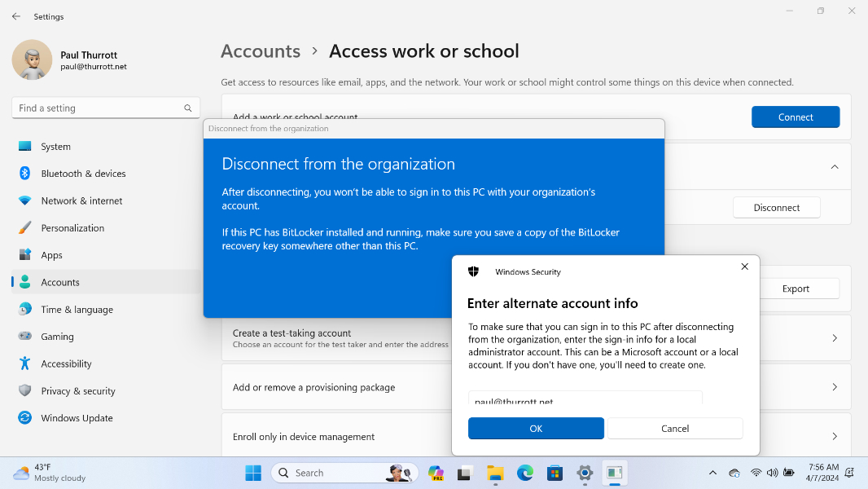
Task: Open Microsoft Edge from the taskbar
Action: [x=525, y=473]
